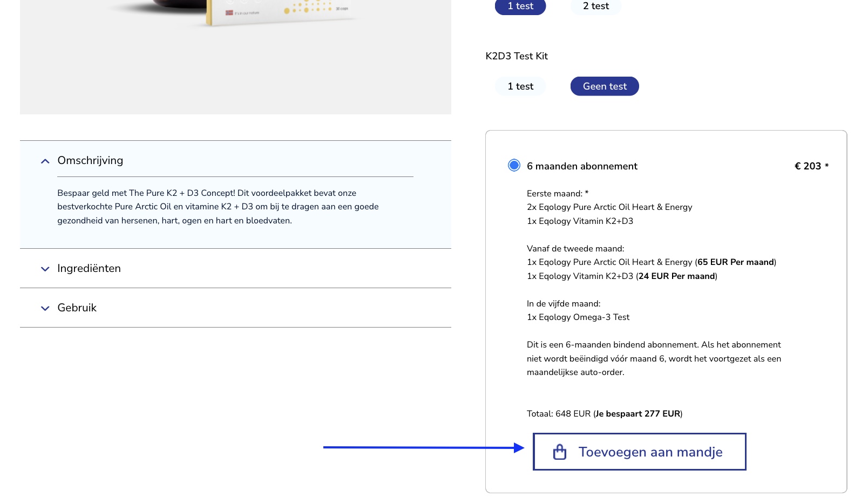Viewport: 868px width, 504px height.
Task: Click the Eerste maand: * text
Action: tap(558, 194)
